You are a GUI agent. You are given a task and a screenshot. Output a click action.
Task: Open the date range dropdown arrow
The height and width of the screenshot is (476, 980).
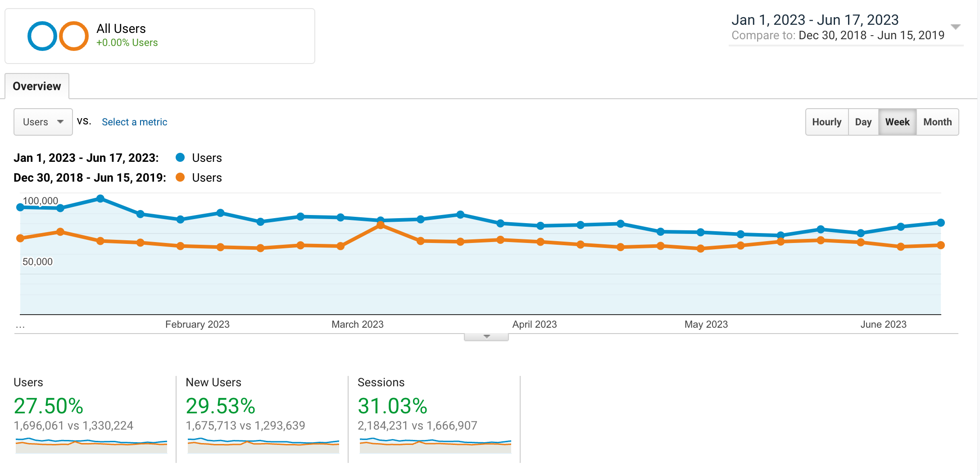[955, 27]
